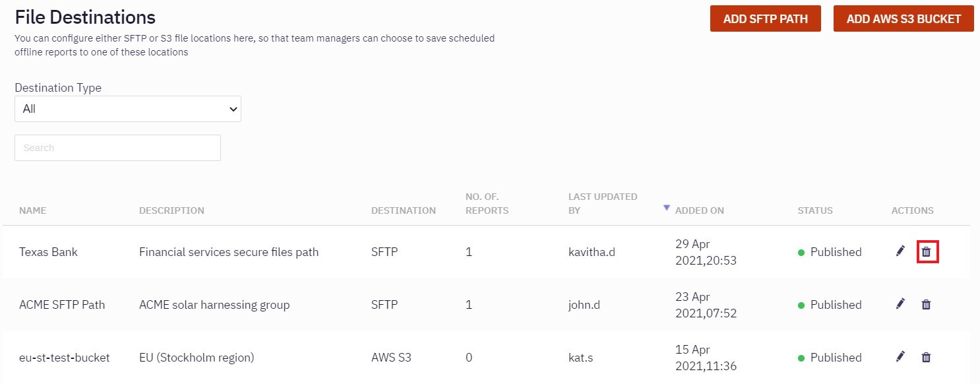Delete the ACME SFTP Path entry
The image size is (980, 384).
(x=927, y=305)
